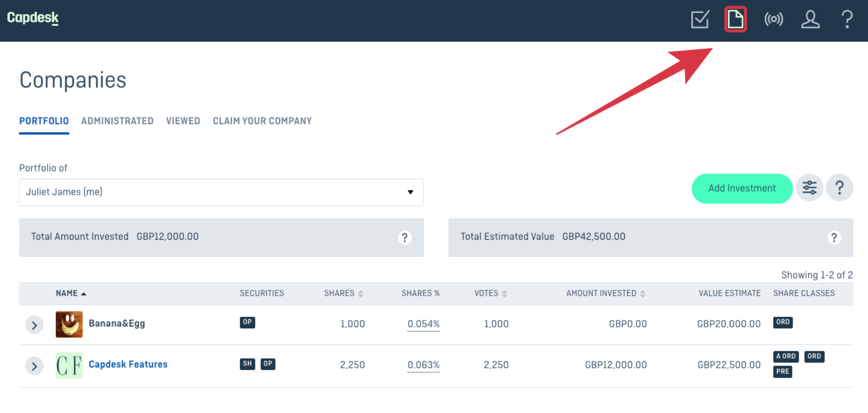This screenshot has width=868, height=413.
Task: Click the Shares % column header
Action: [x=421, y=293]
